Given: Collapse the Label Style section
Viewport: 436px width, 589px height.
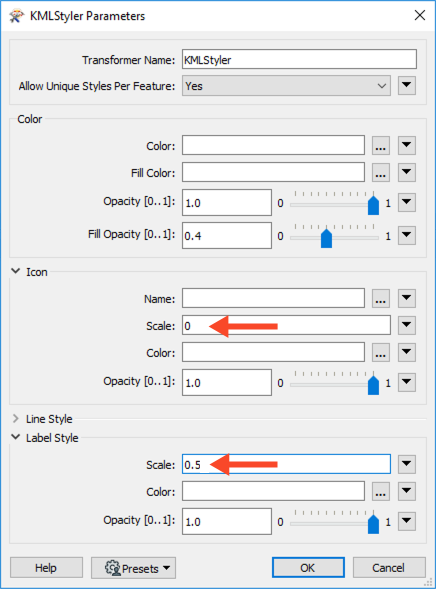Looking at the screenshot, I should (x=16, y=437).
